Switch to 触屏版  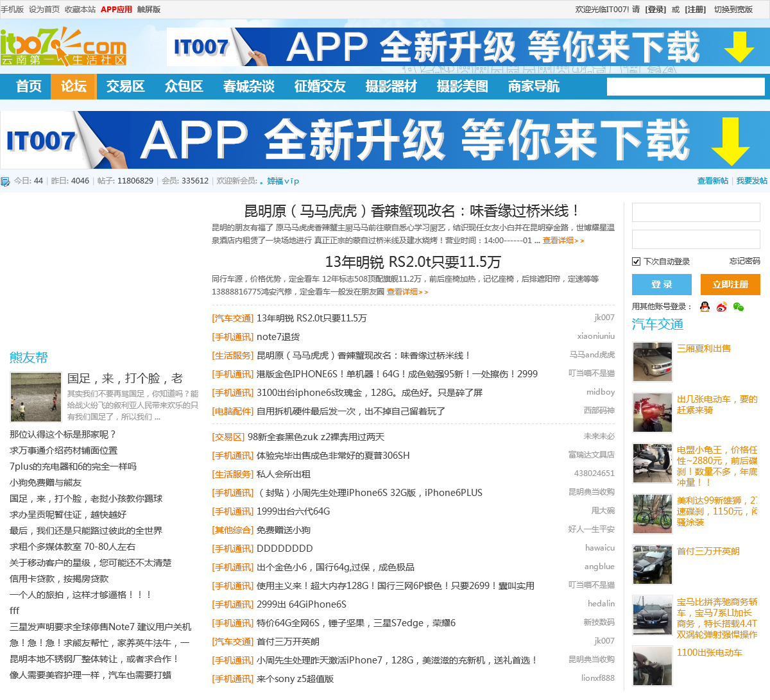[x=149, y=10]
